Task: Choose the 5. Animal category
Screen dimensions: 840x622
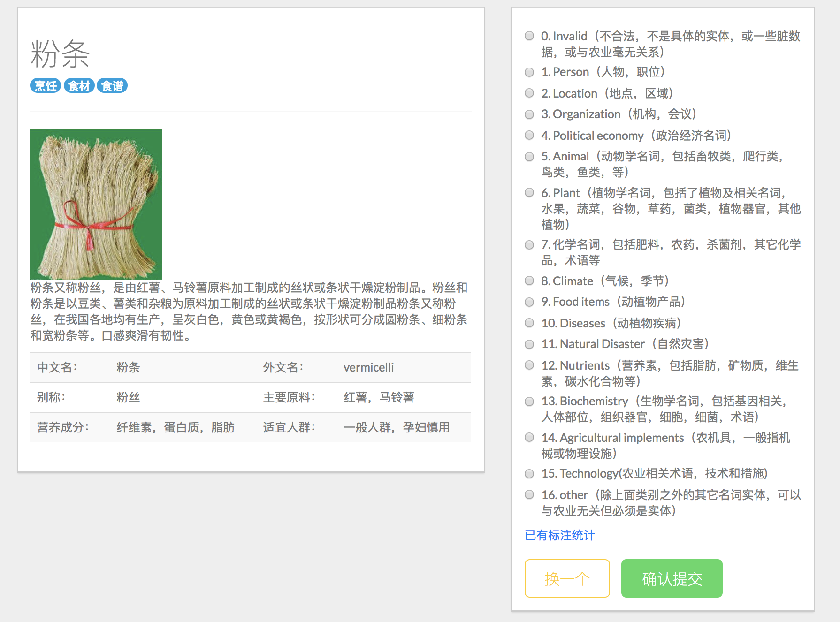Action: coord(529,157)
